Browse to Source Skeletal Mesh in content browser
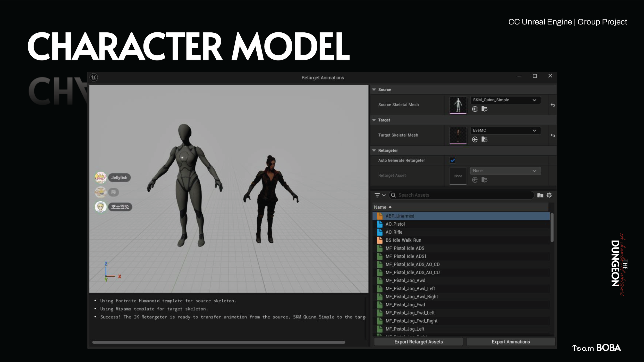Image resolution: width=644 pixels, height=362 pixels. coord(484,109)
